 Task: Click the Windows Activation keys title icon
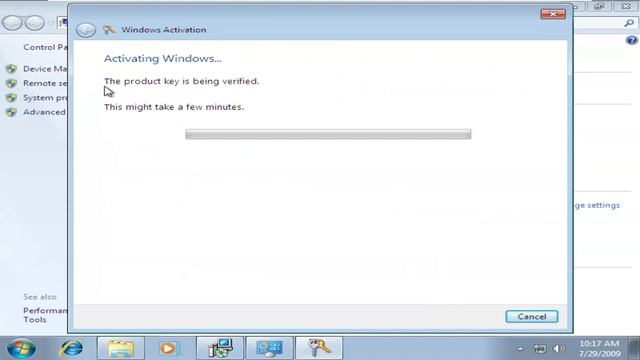(x=109, y=30)
